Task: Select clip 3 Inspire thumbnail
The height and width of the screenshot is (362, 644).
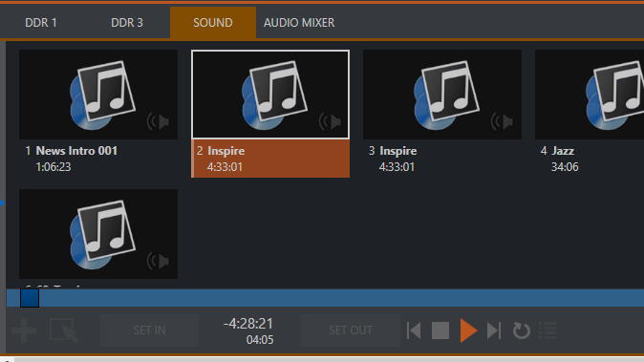Action: (x=442, y=95)
